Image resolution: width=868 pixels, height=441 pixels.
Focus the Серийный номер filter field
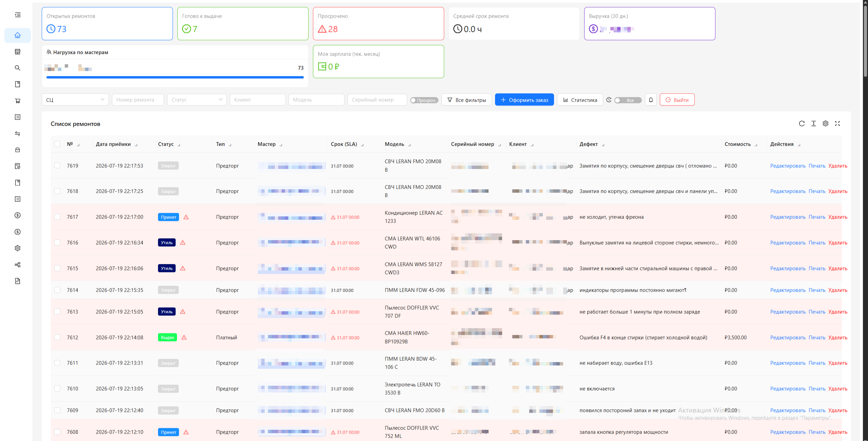tap(377, 100)
